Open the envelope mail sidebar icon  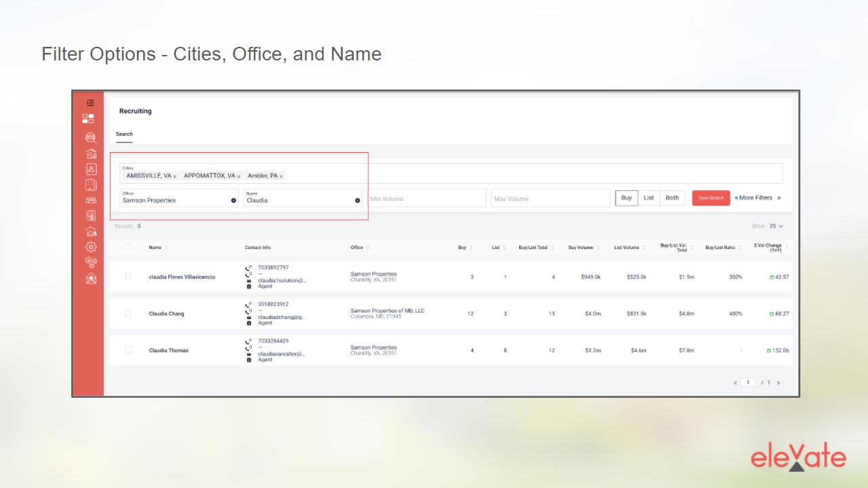[90, 278]
